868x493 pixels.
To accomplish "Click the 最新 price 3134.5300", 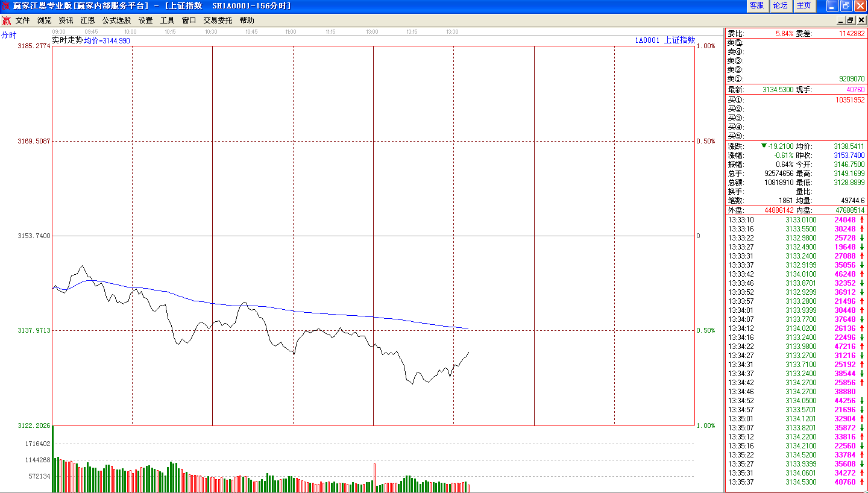I will pyautogui.click(x=778, y=90).
